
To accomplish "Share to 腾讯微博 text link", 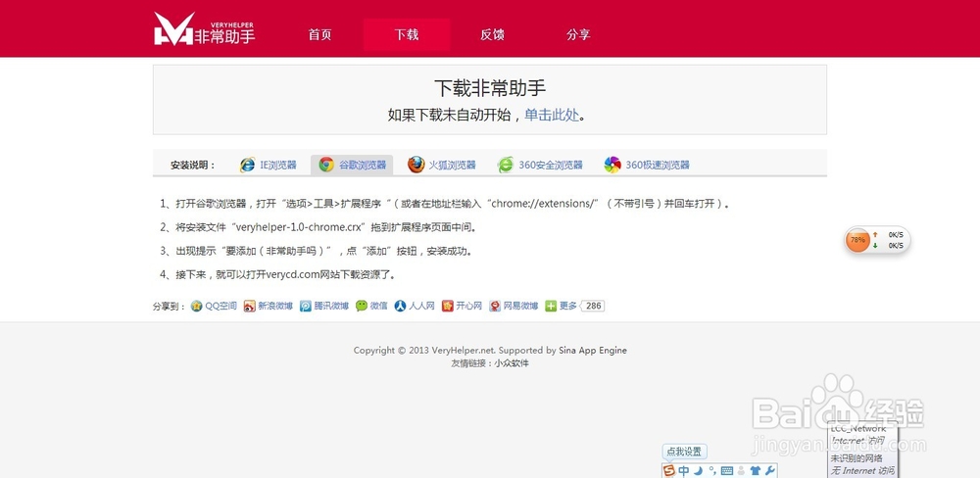I will point(331,307).
